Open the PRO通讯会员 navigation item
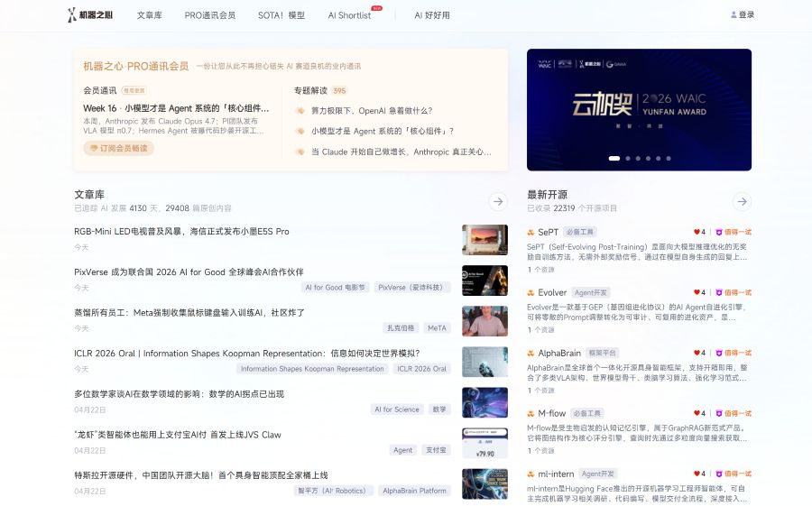 click(x=209, y=15)
